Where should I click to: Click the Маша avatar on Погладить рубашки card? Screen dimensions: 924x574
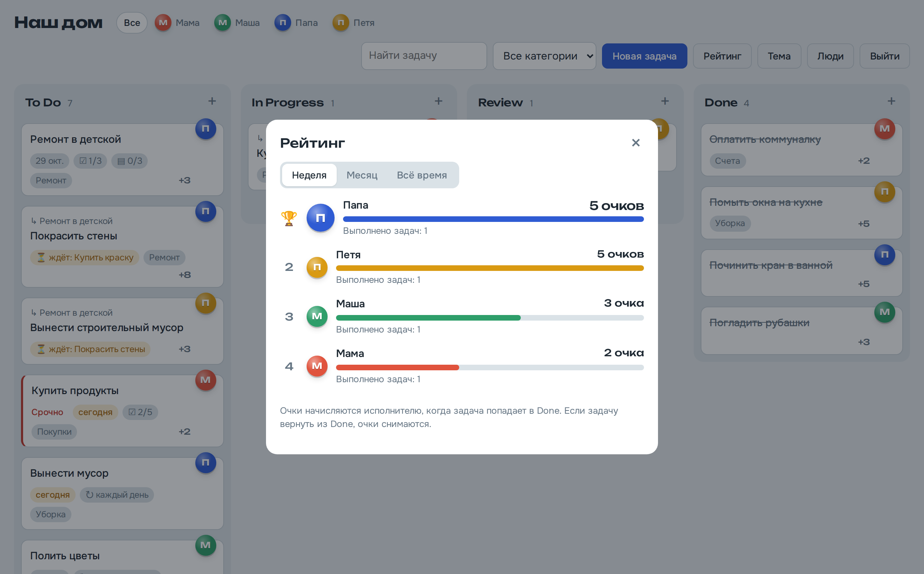pos(884,312)
